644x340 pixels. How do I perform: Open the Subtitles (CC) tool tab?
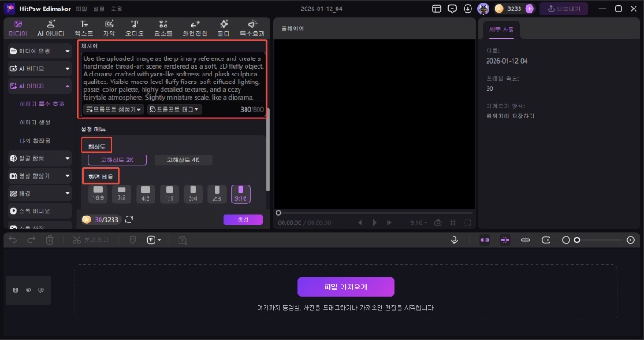coord(109,28)
